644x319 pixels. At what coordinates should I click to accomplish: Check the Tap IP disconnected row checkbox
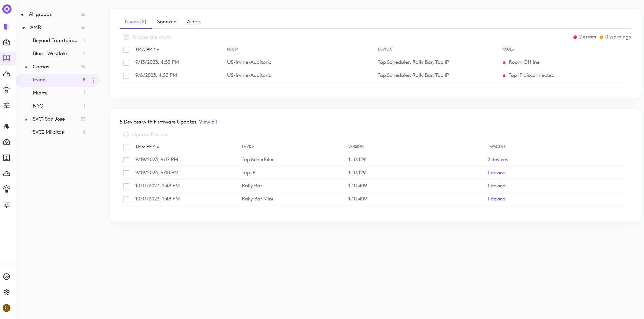coord(126,76)
